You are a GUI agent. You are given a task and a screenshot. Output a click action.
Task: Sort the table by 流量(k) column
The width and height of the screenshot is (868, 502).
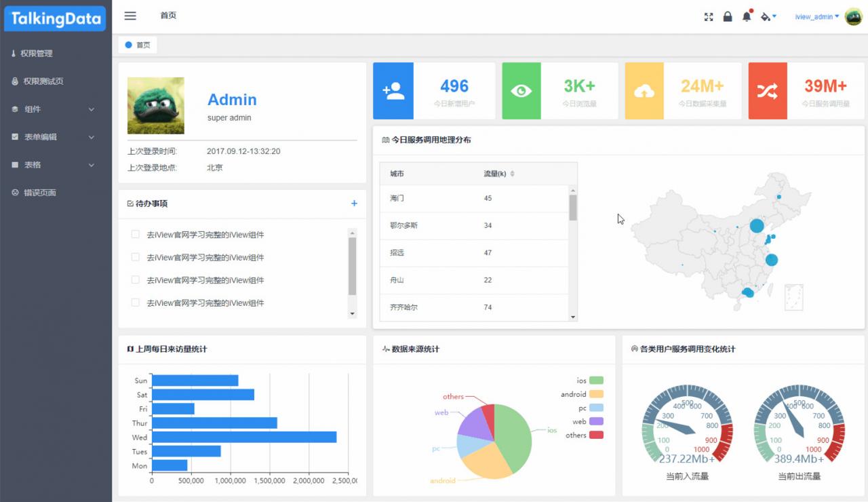click(513, 173)
